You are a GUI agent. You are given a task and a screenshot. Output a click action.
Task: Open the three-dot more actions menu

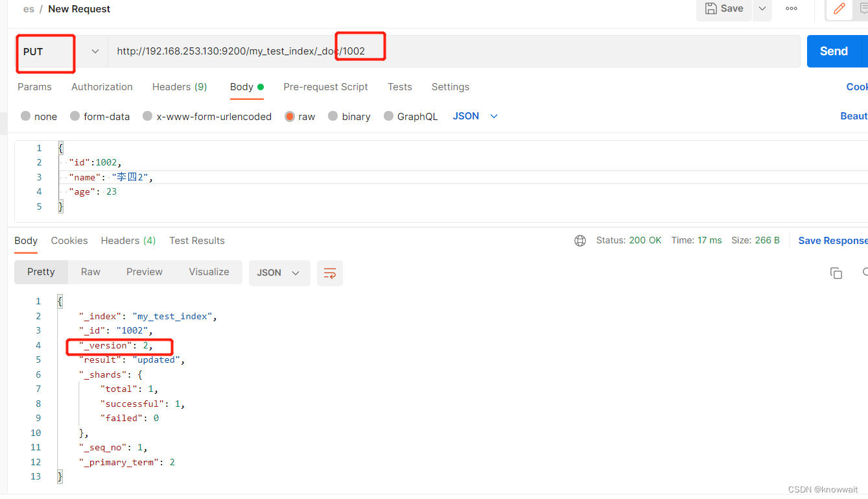coord(792,9)
